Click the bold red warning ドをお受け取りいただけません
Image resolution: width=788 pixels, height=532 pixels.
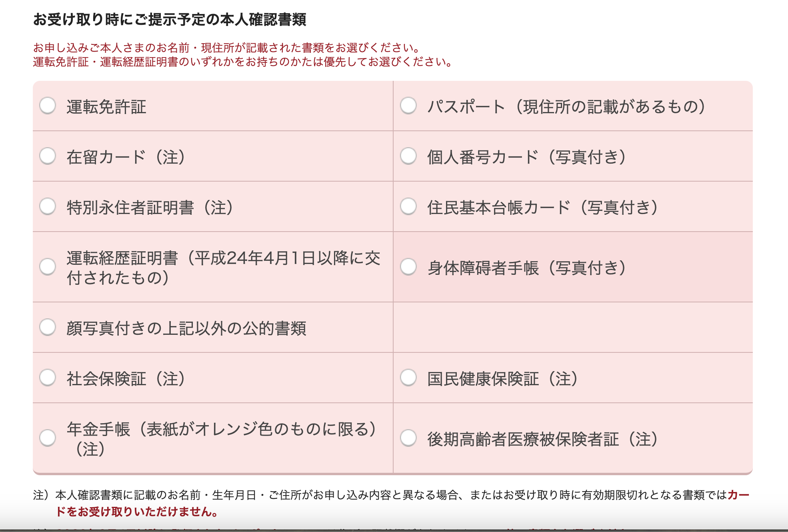(x=137, y=512)
